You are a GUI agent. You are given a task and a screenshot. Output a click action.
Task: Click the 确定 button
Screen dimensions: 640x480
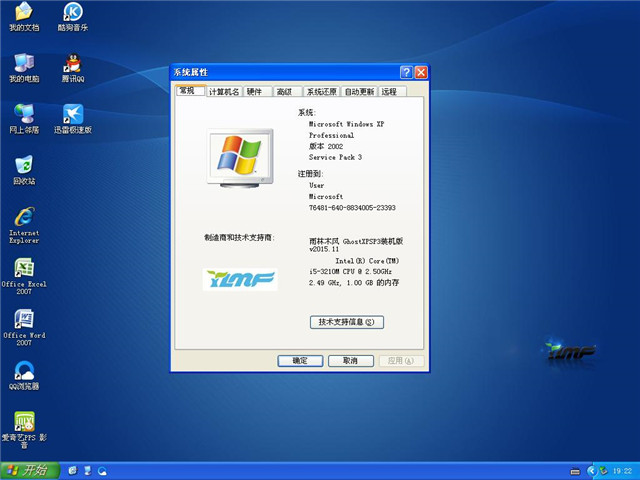click(300, 361)
